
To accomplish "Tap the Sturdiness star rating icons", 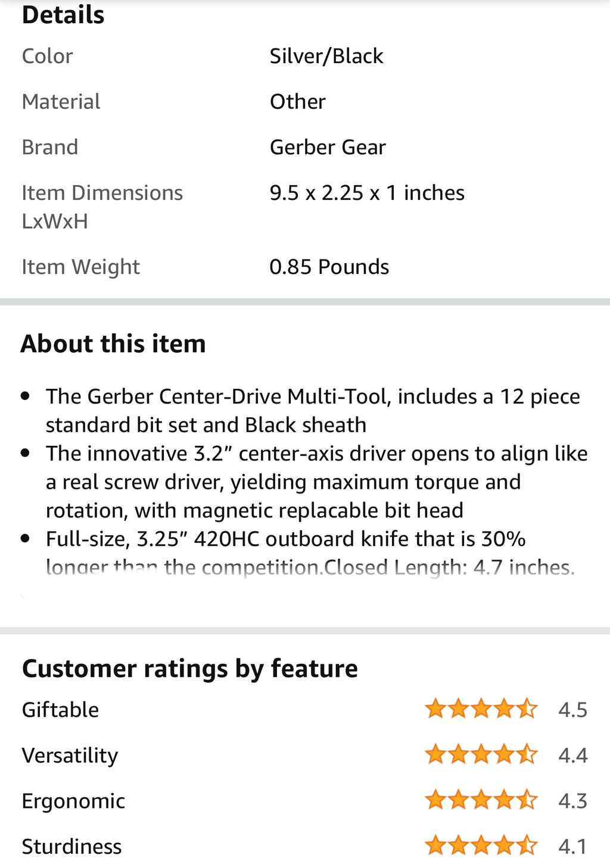I will (x=481, y=845).
